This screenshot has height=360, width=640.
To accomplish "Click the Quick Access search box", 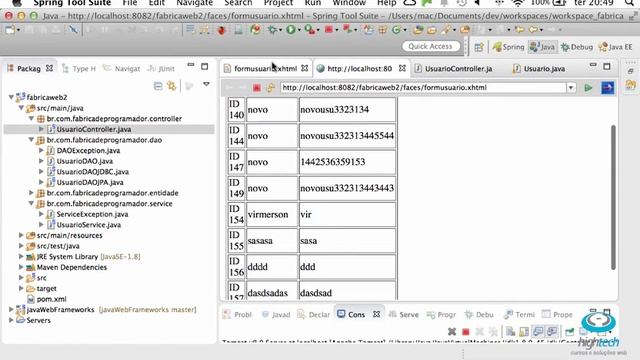I will [431, 47].
